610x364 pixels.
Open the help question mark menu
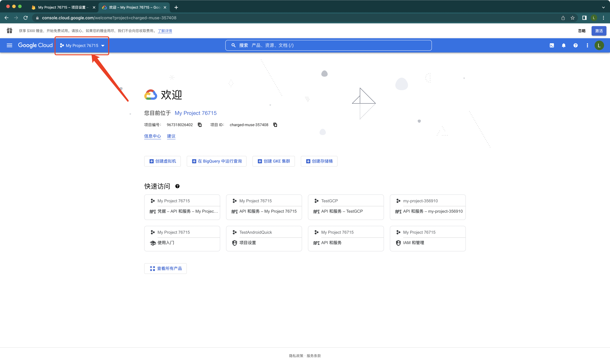click(x=575, y=45)
